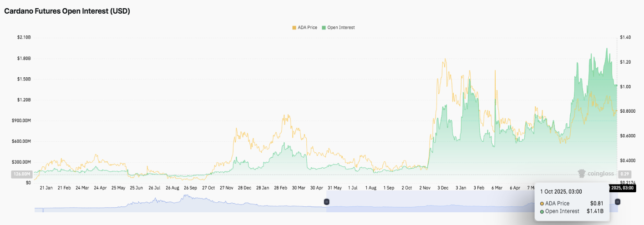
Task: Click the 0.29 right axis marker
Action: coord(625,174)
